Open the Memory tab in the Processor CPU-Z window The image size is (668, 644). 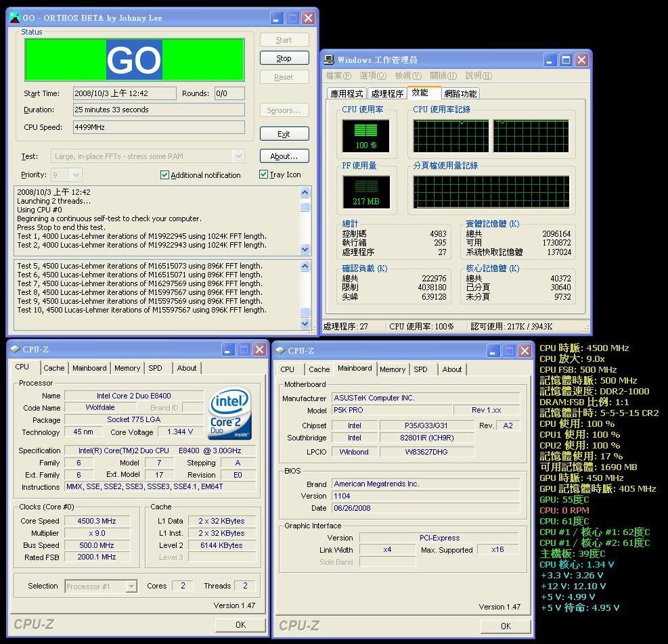[127, 368]
